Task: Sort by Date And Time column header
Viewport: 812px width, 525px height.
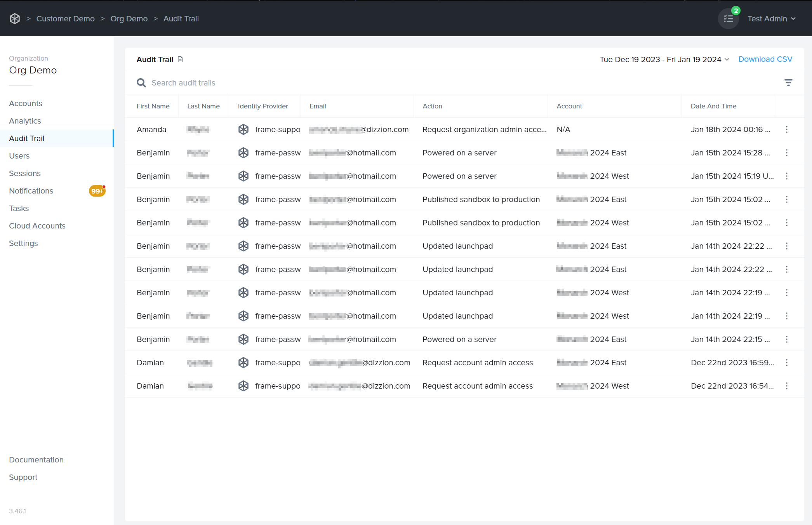Action: (x=713, y=106)
